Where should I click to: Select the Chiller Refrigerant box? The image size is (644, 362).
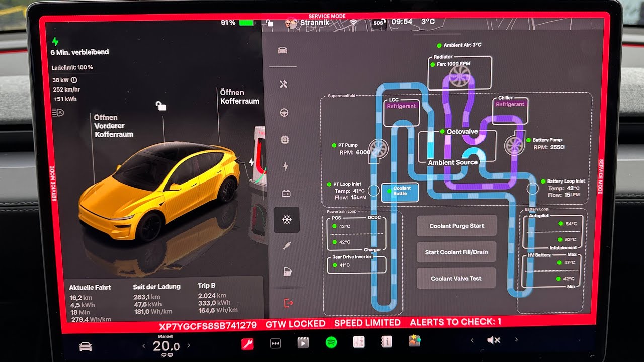click(x=510, y=111)
